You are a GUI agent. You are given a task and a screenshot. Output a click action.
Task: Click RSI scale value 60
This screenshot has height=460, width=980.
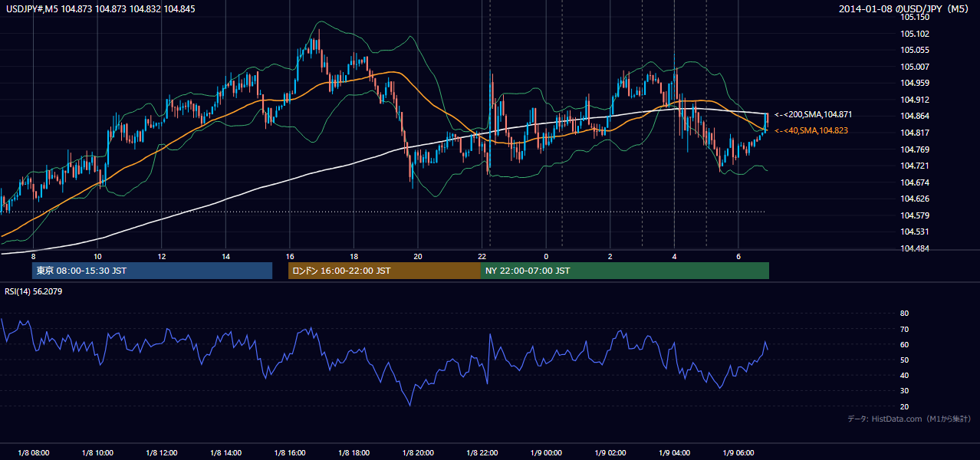[904, 344]
